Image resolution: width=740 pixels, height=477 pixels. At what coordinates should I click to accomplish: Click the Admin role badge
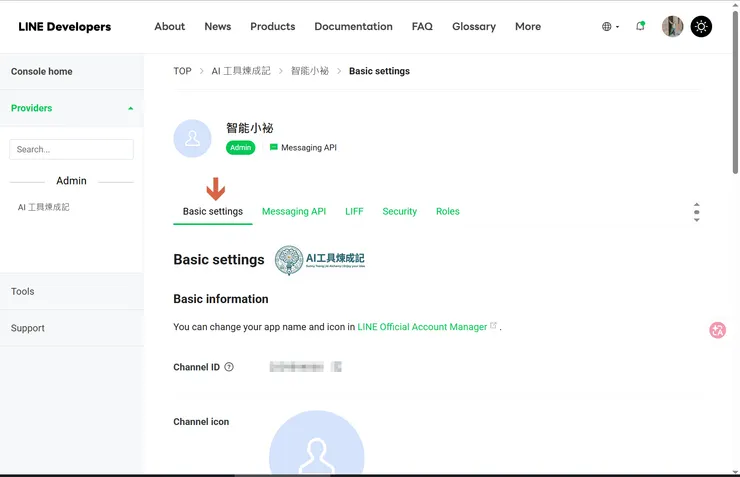[240, 148]
